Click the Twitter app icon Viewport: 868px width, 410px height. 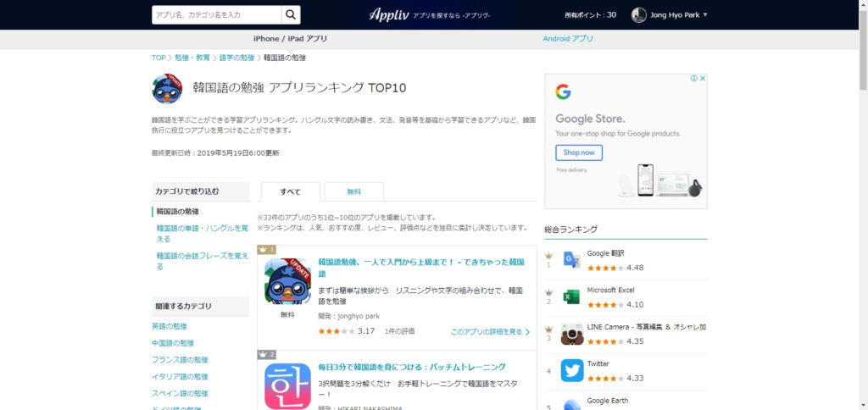point(571,370)
